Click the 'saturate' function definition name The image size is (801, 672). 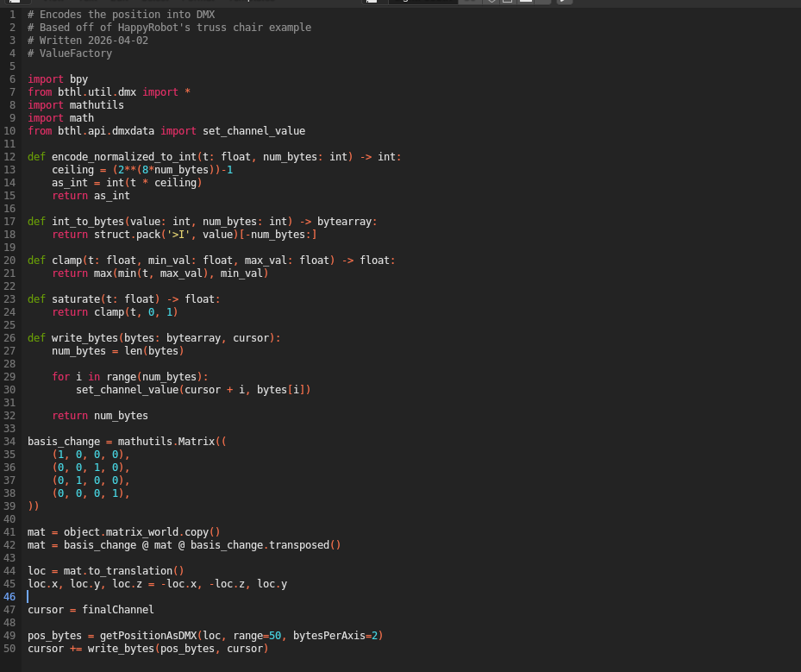point(76,299)
